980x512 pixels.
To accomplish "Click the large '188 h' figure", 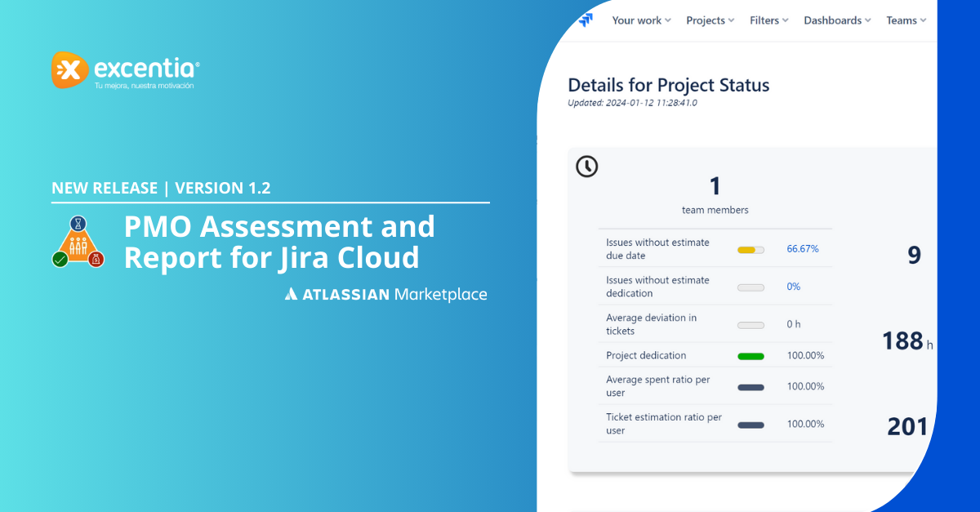I will [x=907, y=341].
